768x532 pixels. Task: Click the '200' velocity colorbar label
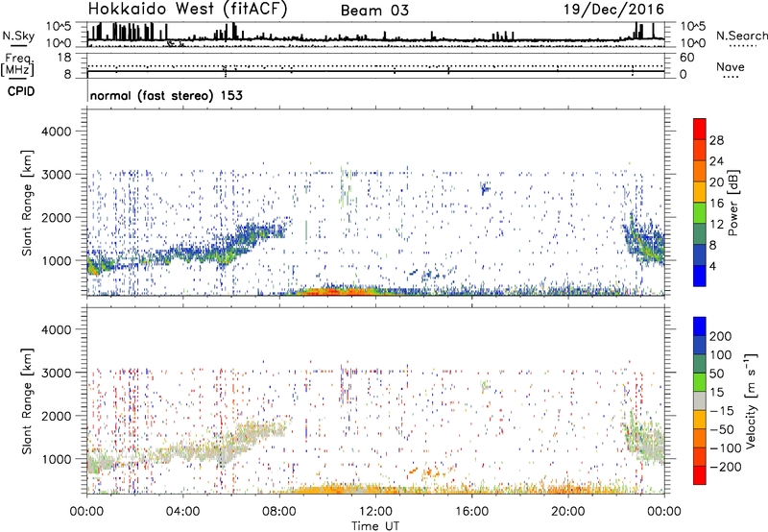click(721, 336)
